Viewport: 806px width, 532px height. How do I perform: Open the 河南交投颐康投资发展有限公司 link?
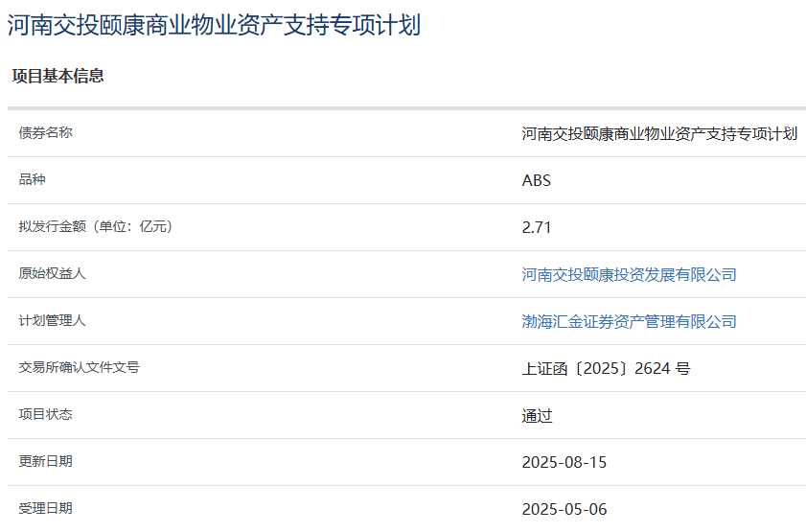pyautogui.click(x=629, y=275)
